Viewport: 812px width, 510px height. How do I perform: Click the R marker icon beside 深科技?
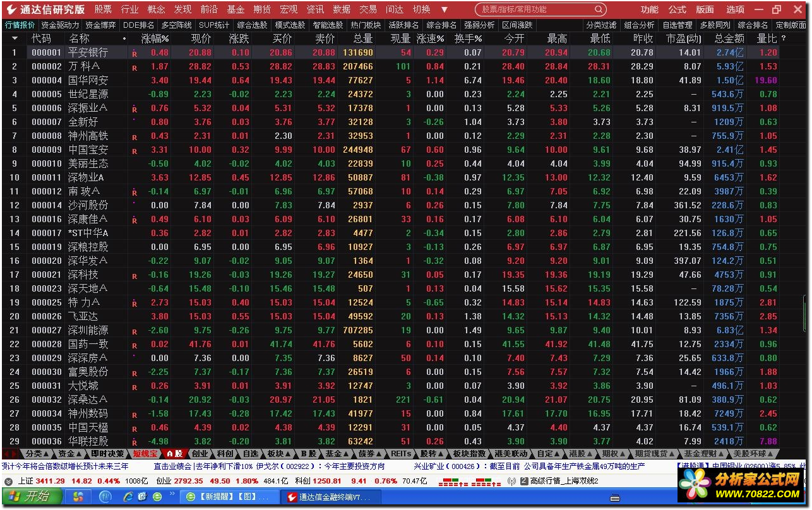(134, 275)
